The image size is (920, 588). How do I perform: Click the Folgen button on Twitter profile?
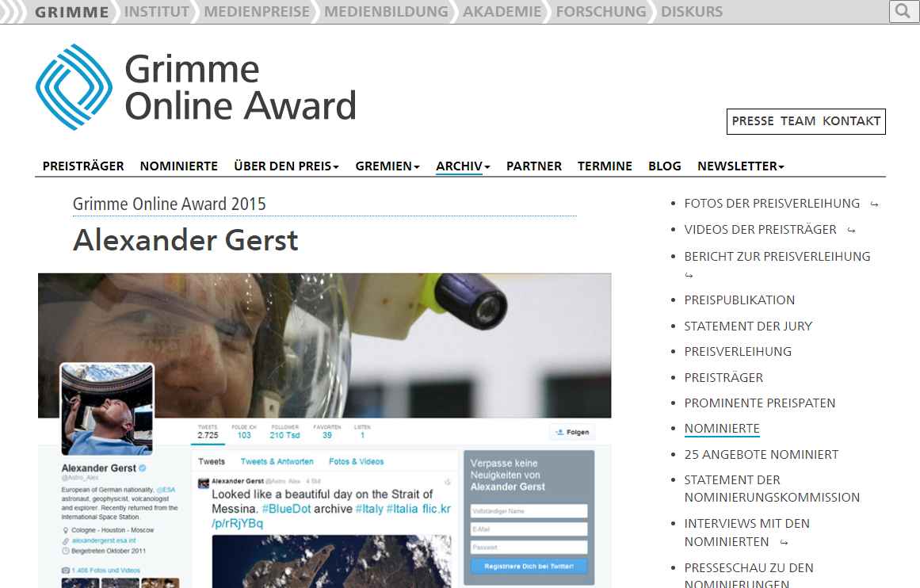tap(572, 432)
